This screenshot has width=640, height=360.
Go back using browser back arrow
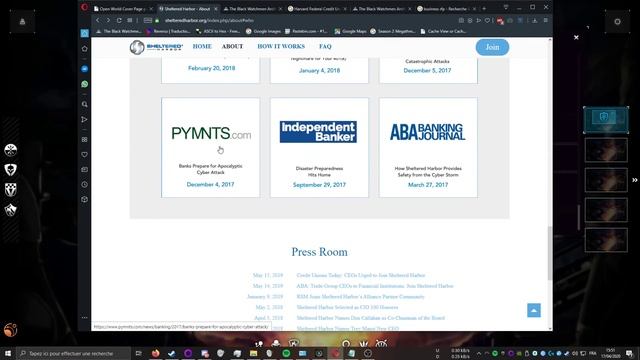(x=98, y=20)
